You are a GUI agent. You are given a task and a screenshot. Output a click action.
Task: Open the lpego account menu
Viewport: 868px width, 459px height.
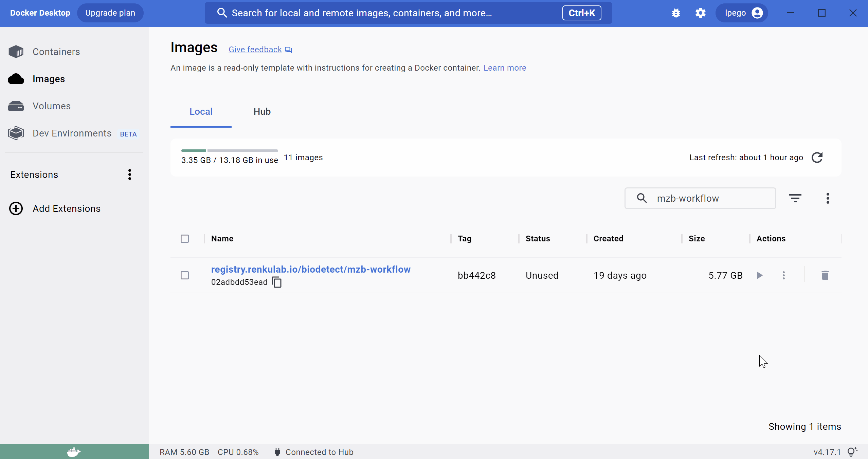tap(742, 13)
